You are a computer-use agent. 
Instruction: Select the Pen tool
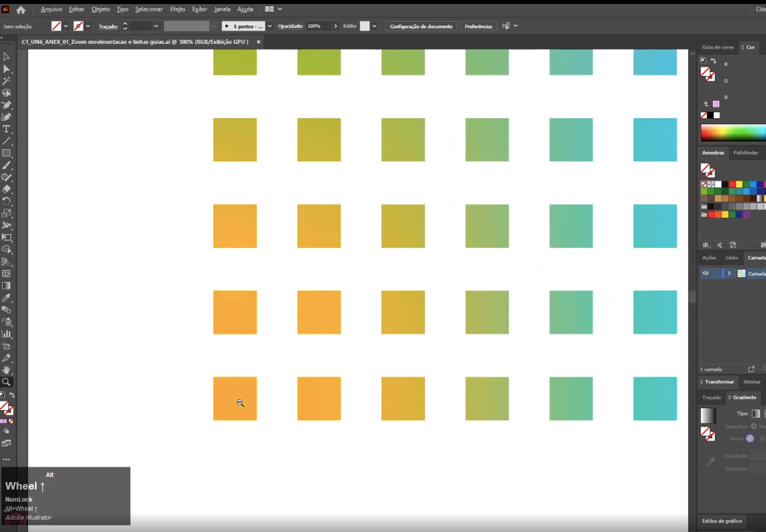tap(7, 105)
